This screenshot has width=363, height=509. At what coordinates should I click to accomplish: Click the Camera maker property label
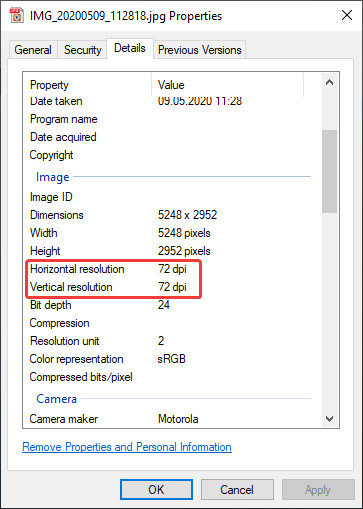point(64,419)
